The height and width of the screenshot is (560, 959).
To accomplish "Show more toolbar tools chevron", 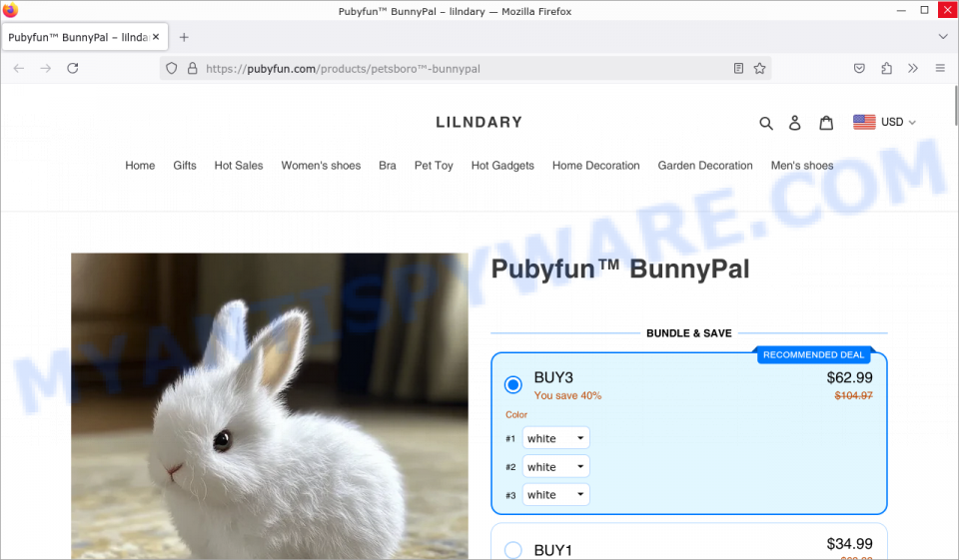I will tap(913, 69).
